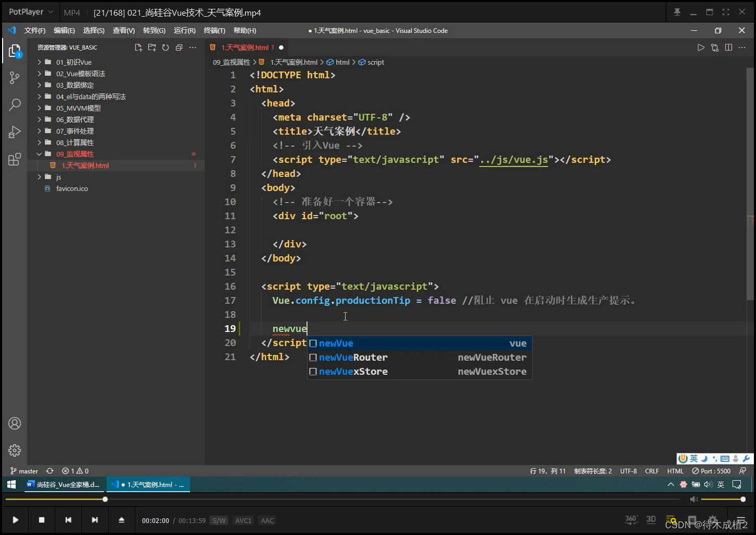This screenshot has height=535, width=756.
Task: Open Accounts icon in activity bar
Action: pyautogui.click(x=15, y=423)
